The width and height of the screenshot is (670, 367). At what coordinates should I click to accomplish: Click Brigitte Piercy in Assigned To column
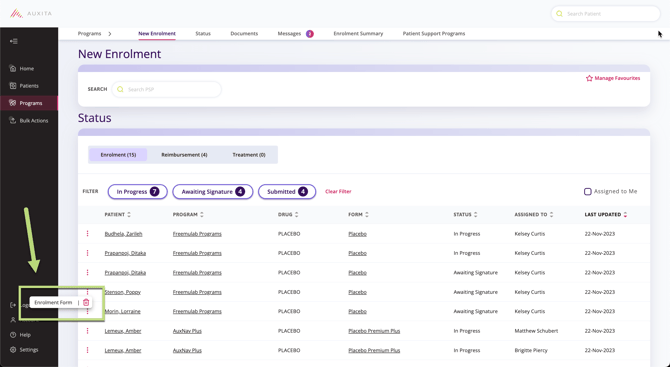(x=531, y=350)
